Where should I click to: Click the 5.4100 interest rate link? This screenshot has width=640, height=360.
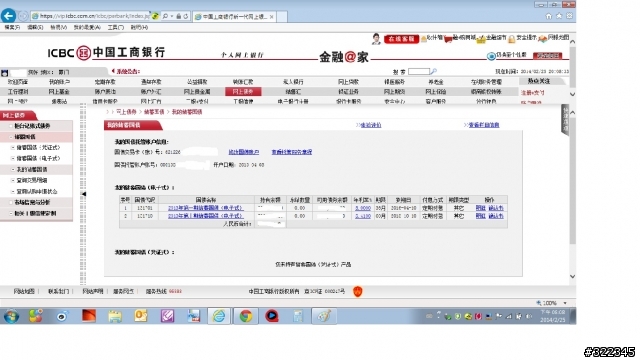(362, 216)
